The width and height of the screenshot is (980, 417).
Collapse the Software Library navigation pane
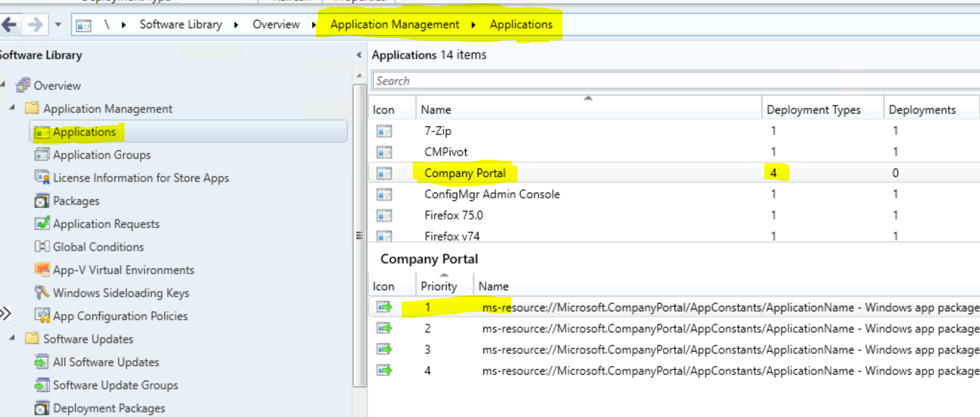(359, 55)
